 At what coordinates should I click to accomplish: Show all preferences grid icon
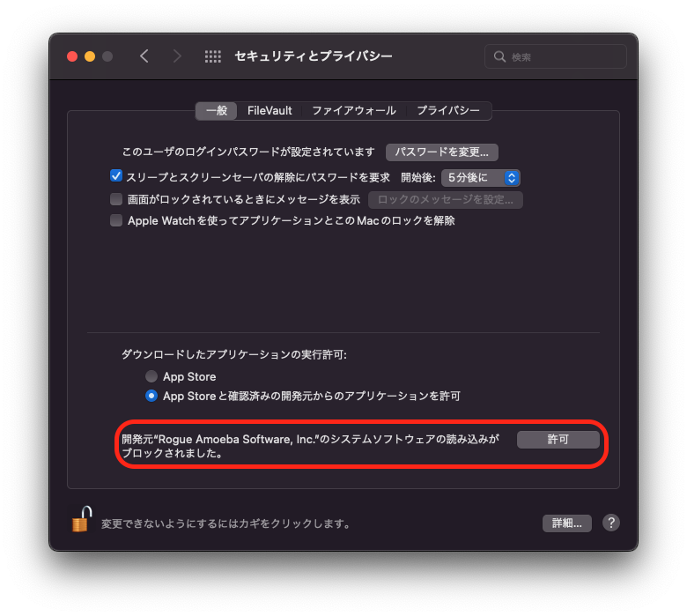pyautogui.click(x=213, y=56)
